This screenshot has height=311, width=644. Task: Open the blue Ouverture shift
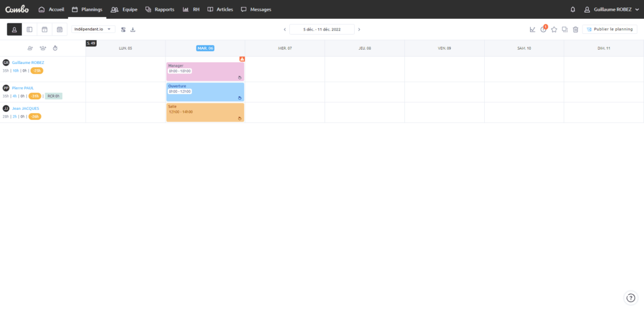205,92
